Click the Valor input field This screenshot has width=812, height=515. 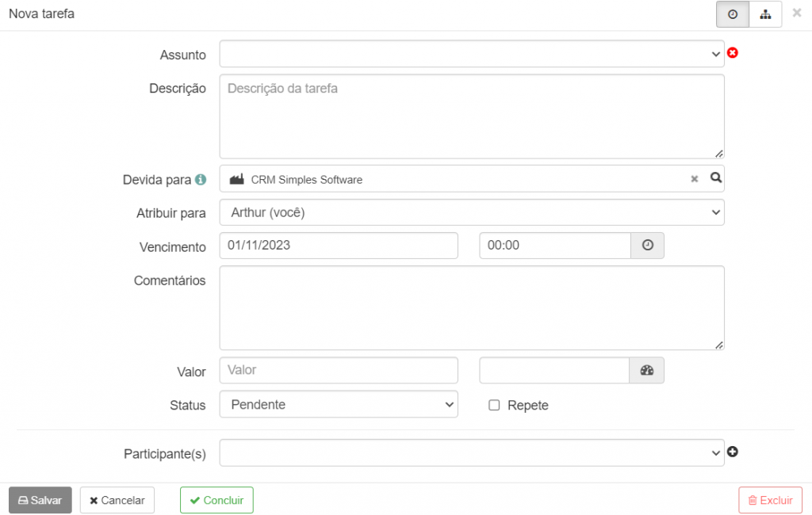pyautogui.click(x=339, y=370)
